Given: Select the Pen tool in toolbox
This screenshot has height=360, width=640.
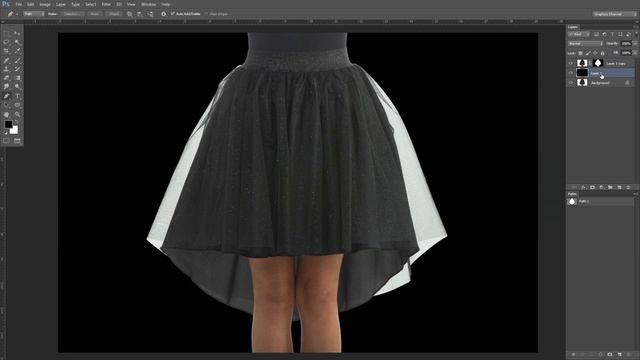Looking at the screenshot, I should click(7, 96).
